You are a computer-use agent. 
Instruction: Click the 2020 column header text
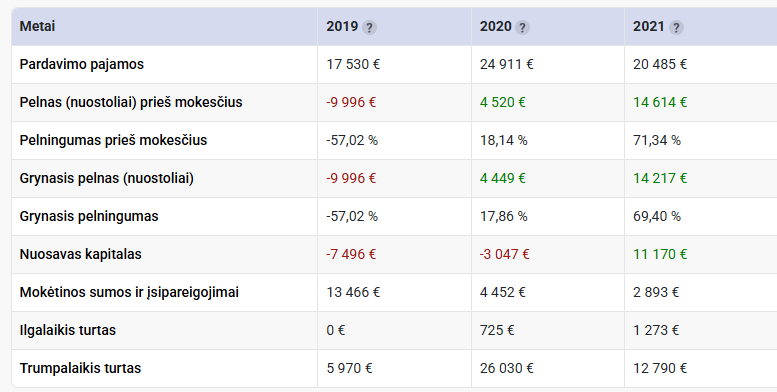point(496,26)
